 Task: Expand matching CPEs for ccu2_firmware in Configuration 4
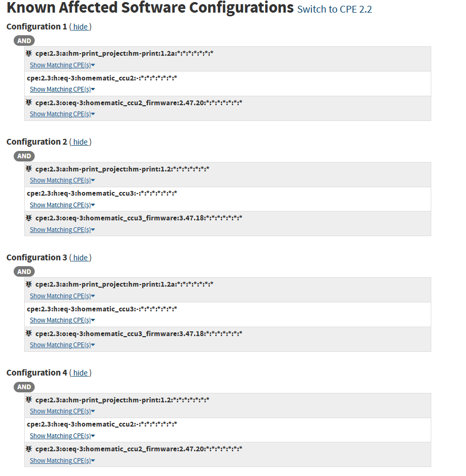(x=62, y=460)
